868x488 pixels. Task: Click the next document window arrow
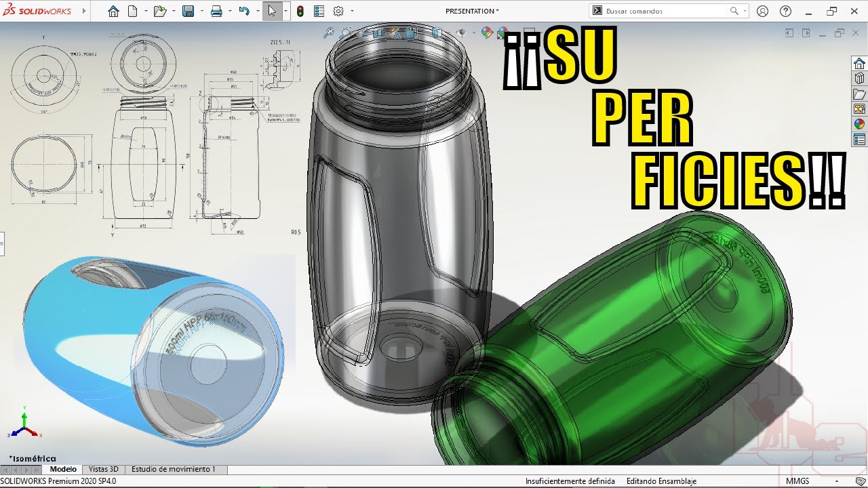point(806,33)
